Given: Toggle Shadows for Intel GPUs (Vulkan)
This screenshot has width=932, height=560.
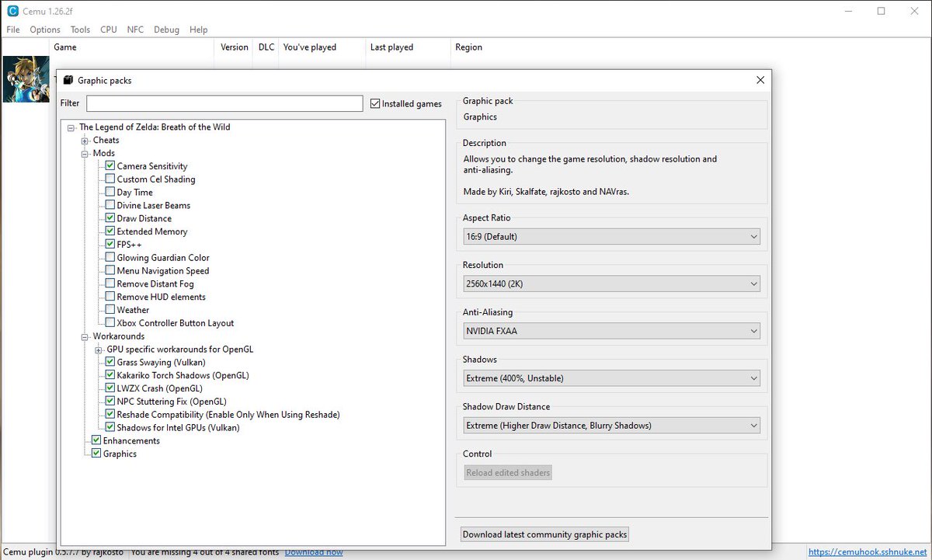Looking at the screenshot, I should coord(110,428).
